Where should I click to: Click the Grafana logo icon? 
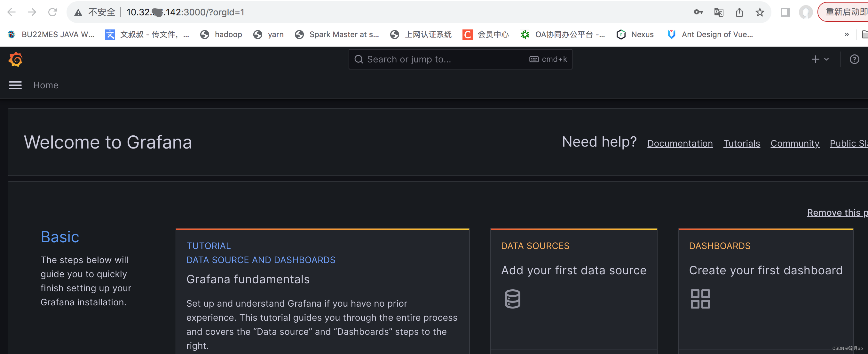coord(15,59)
